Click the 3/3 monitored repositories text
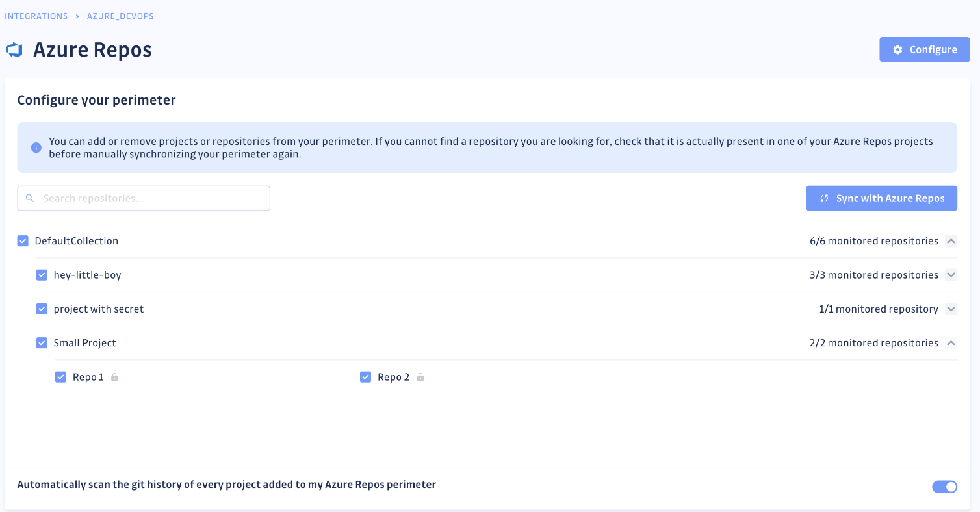 [x=874, y=275]
